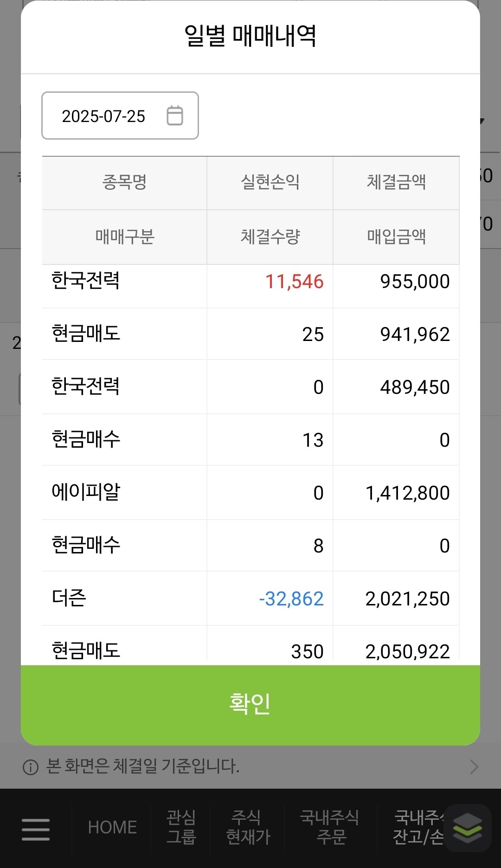Expand the chevron next to 체결일 notice
Viewport: 501px width, 868px height.
pos(474,767)
